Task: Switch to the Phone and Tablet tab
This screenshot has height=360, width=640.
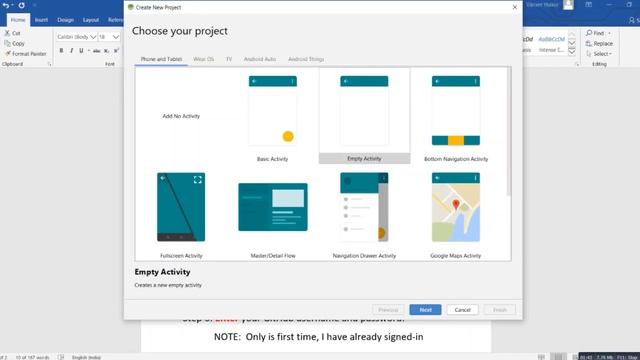Action: pyautogui.click(x=161, y=59)
